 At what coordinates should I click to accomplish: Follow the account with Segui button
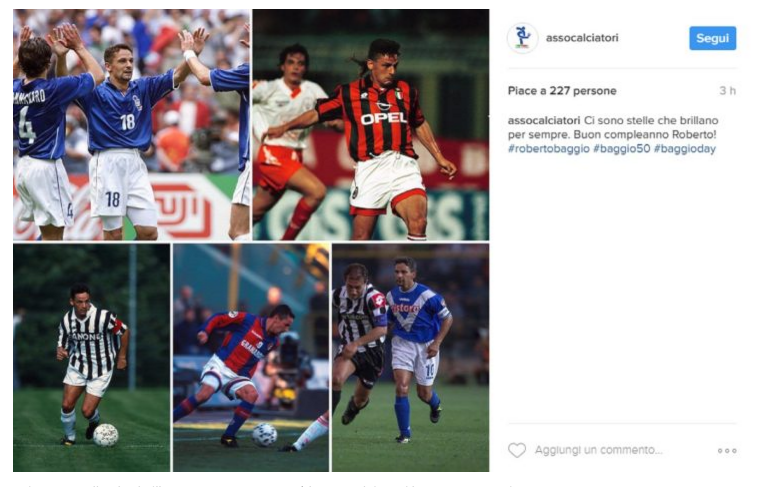coord(712,38)
